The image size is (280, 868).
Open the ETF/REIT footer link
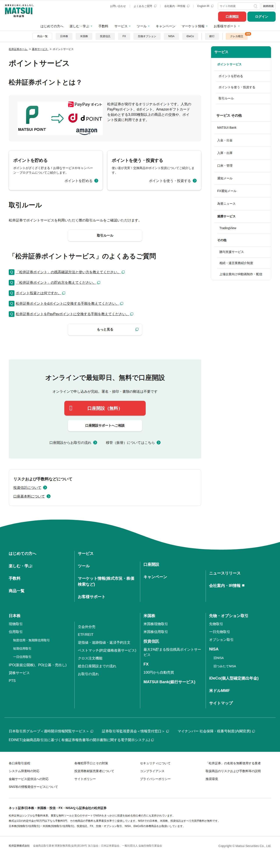[86, 635]
